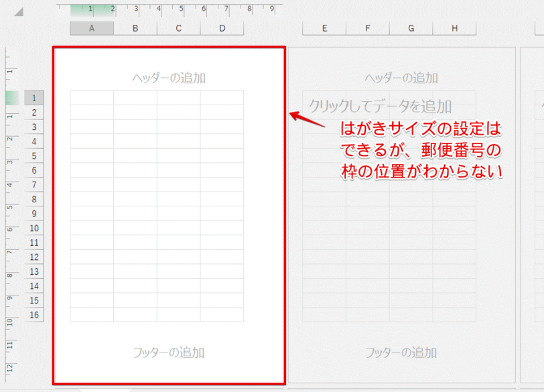Select column B header
This screenshot has height=392, width=544.
[x=135, y=28]
